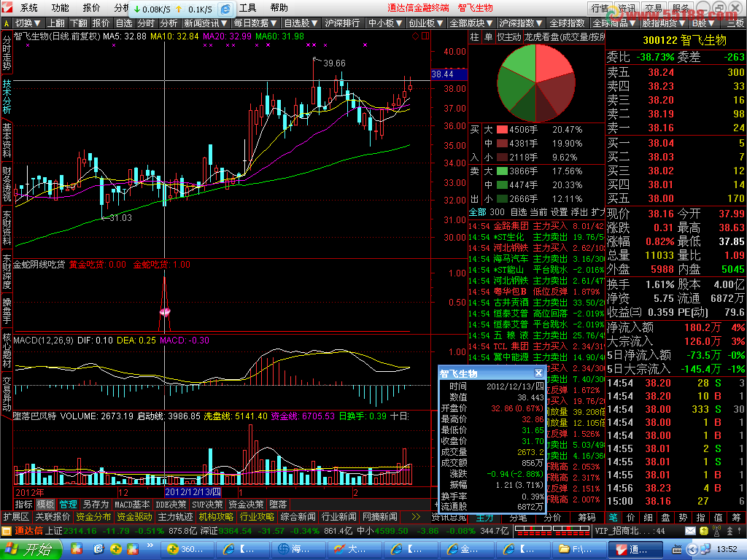
Task: Click the red panel-split icon above the chart
Action: coord(425,36)
